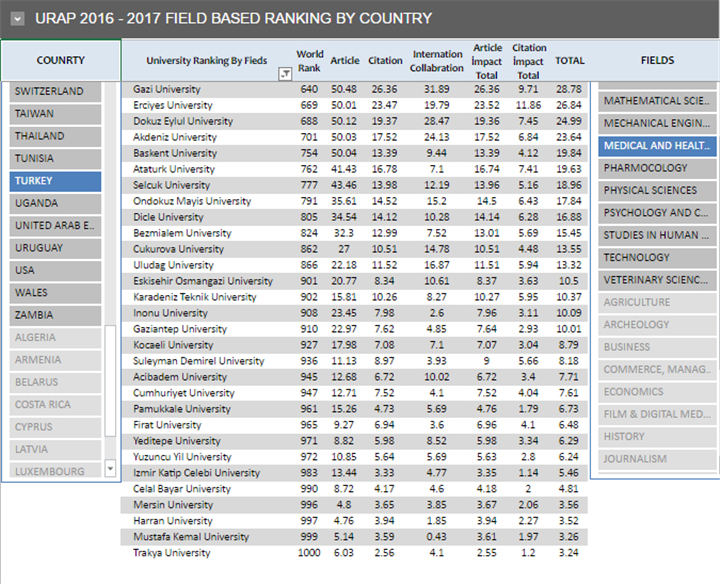This screenshot has width=720, height=584.
Task: Select greyed AGRICULTURE field filter
Action: pyautogui.click(x=657, y=303)
